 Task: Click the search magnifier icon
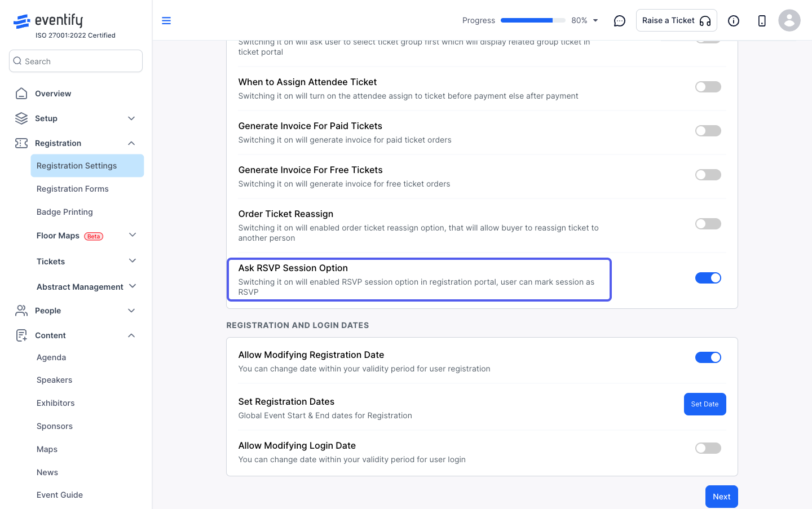click(x=17, y=61)
